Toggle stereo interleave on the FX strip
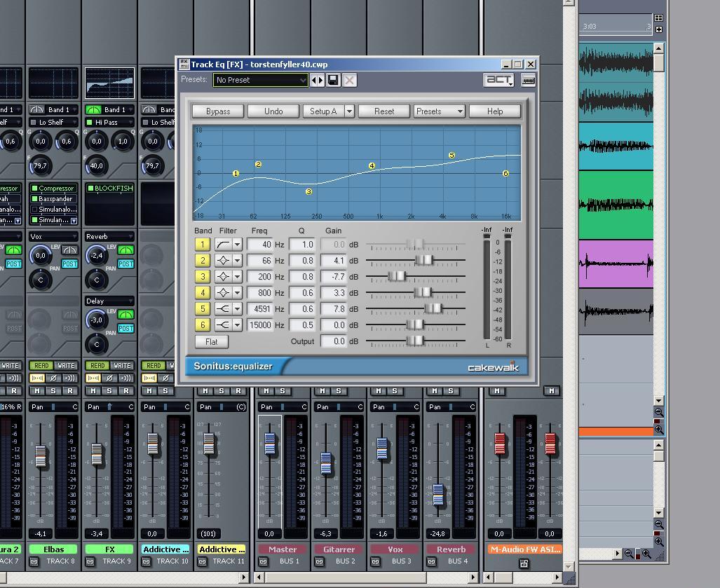 point(93,378)
